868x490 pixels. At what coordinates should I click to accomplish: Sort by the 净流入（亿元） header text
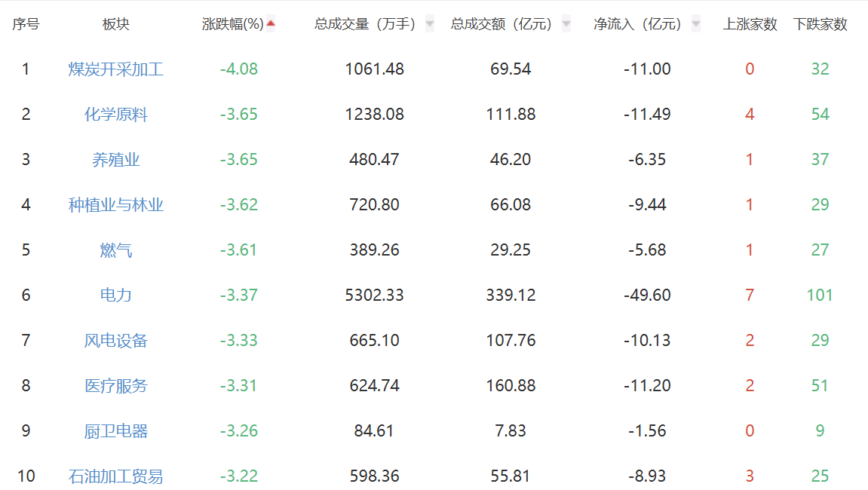pyautogui.click(x=637, y=24)
